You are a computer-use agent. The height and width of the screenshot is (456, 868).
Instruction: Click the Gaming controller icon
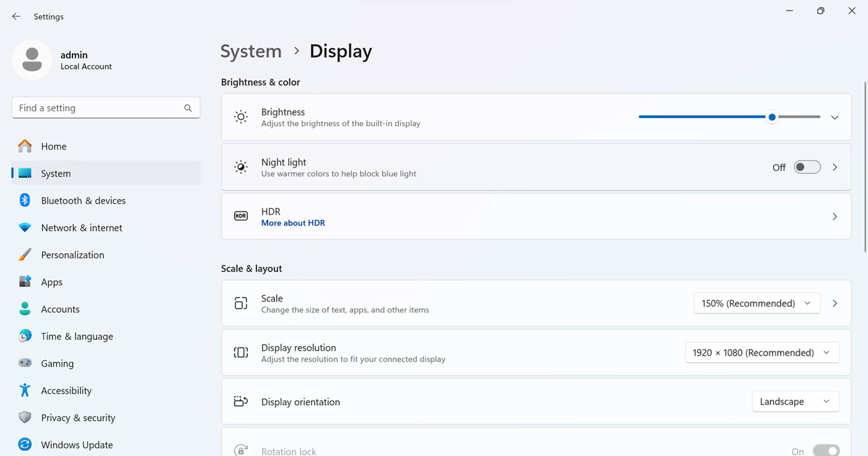25,363
